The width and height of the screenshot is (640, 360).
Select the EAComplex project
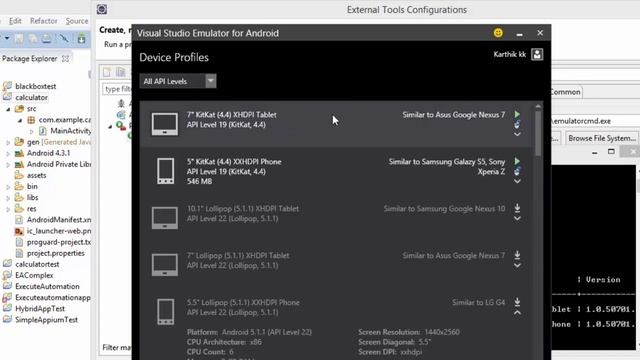pyautogui.click(x=34, y=275)
